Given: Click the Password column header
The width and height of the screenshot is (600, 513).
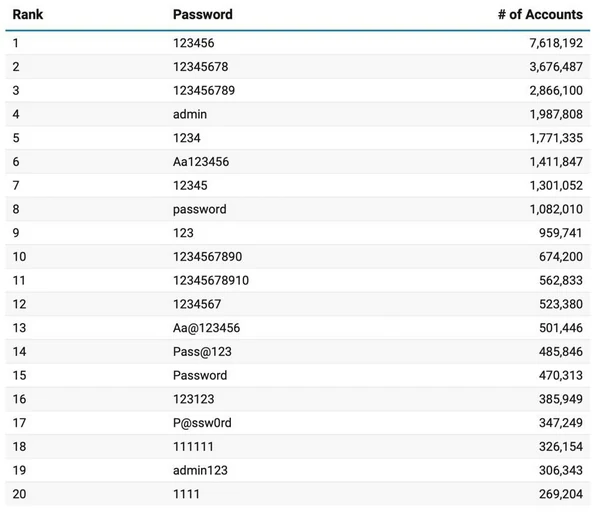Looking at the screenshot, I should (x=202, y=15).
